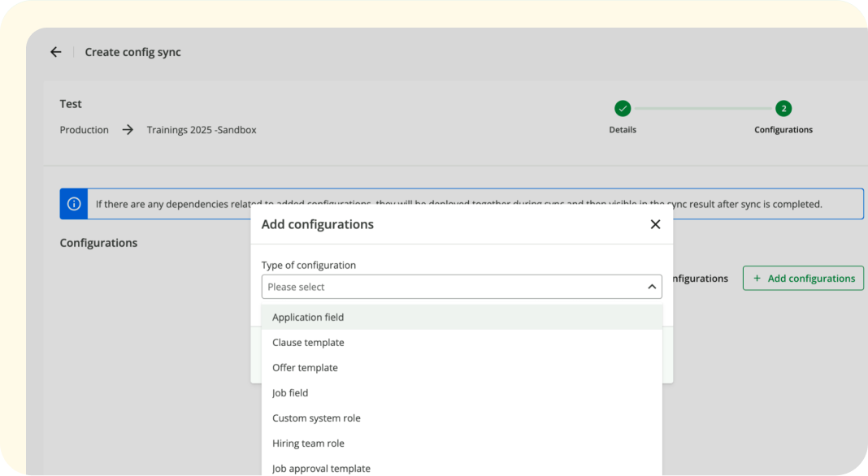
Task: Click the plus icon in Add configurations button
Action: [x=757, y=279]
